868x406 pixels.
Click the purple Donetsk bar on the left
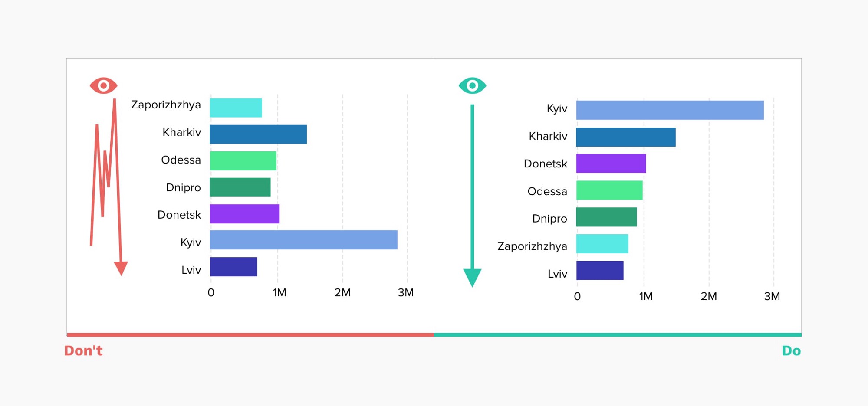click(x=244, y=214)
